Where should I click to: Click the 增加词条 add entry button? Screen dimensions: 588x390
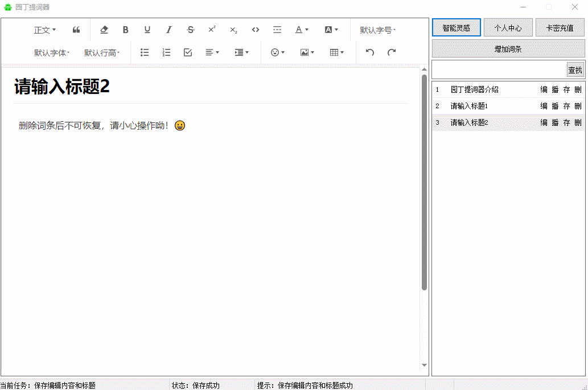pyautogui.click(x=508, y=48)
